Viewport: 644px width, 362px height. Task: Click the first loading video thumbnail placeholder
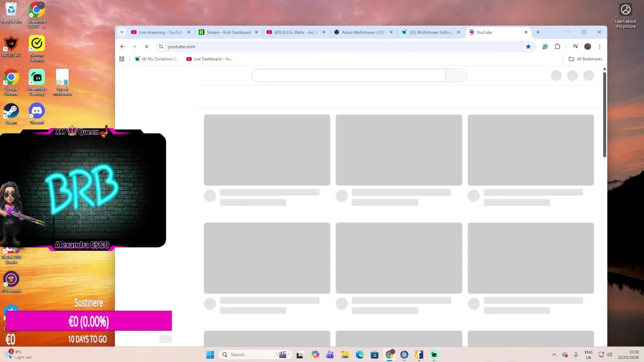[267, 150]
